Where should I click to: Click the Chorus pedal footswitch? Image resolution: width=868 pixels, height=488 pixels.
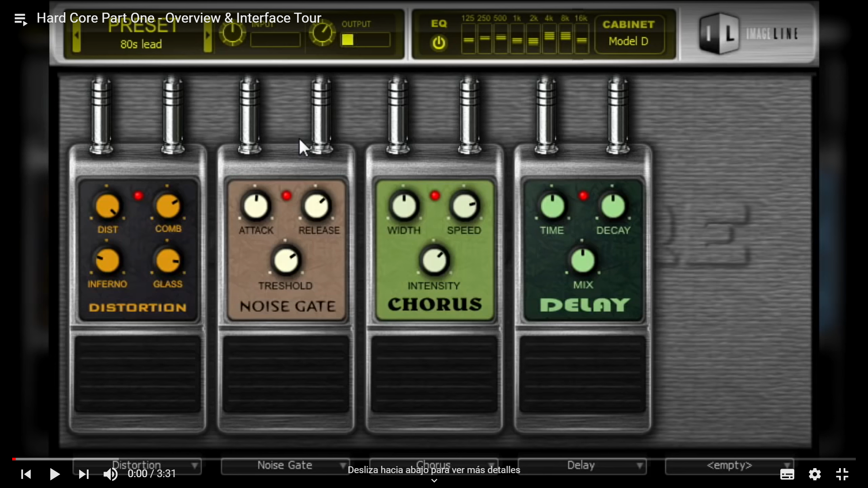pos(434,374)
